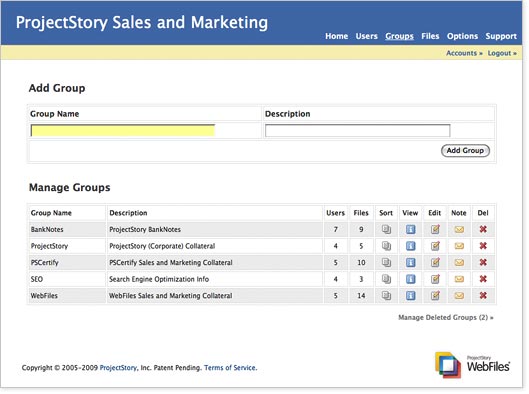Send note to ProjectStory group
Screen dimensions: 529x394
point(459,246)
